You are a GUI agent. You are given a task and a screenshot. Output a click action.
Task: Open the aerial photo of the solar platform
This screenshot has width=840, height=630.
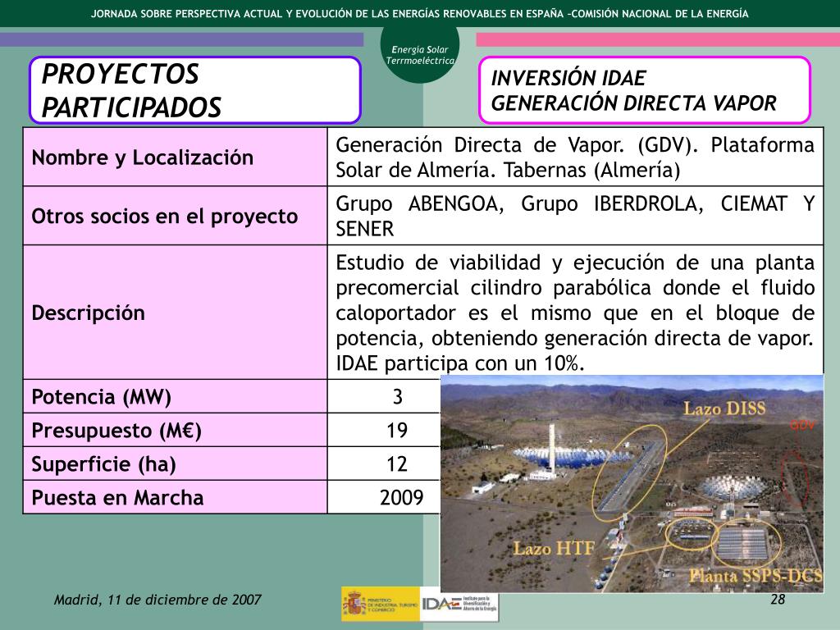(x=632, y=483)
